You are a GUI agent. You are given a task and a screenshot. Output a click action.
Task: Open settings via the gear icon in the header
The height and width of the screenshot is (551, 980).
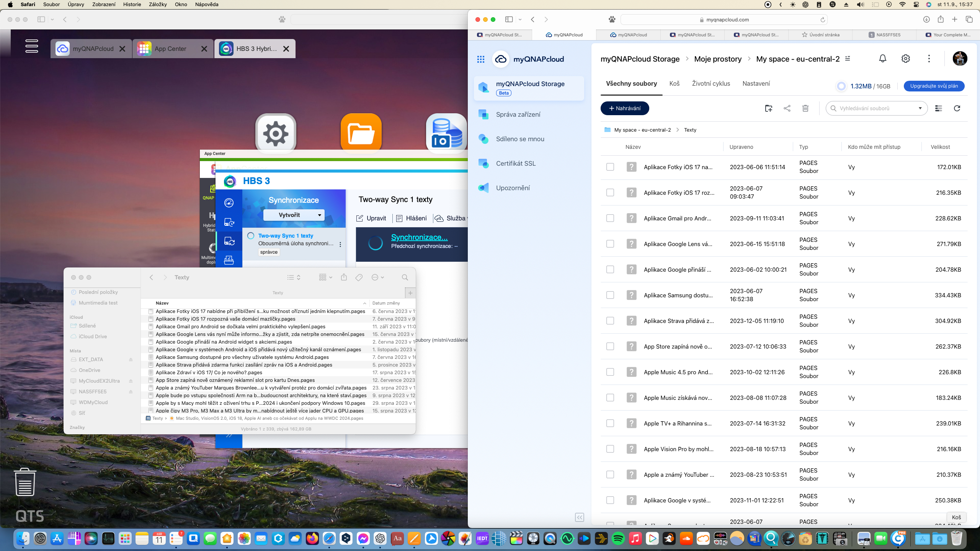[906, 59]
